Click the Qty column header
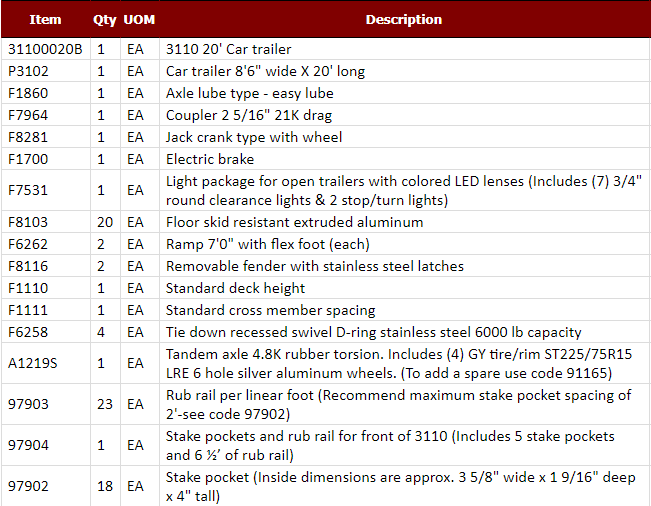This screenshot has width=651, height=506. pos(104,19)
